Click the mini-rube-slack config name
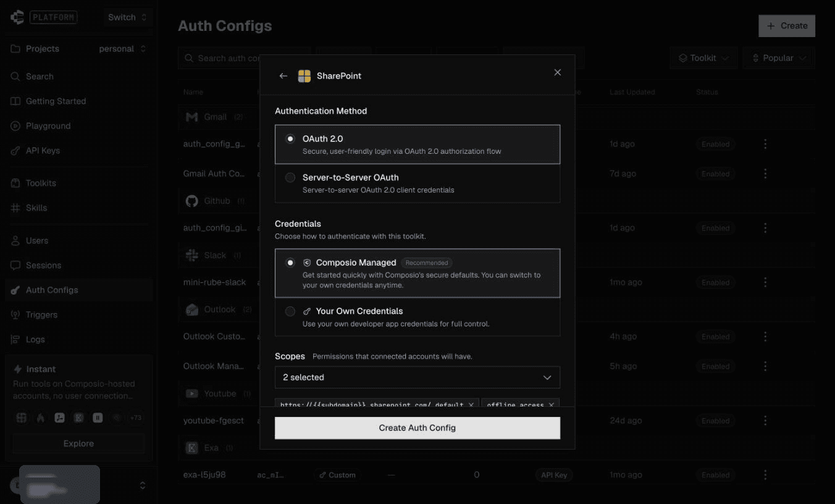 (214, 282)
